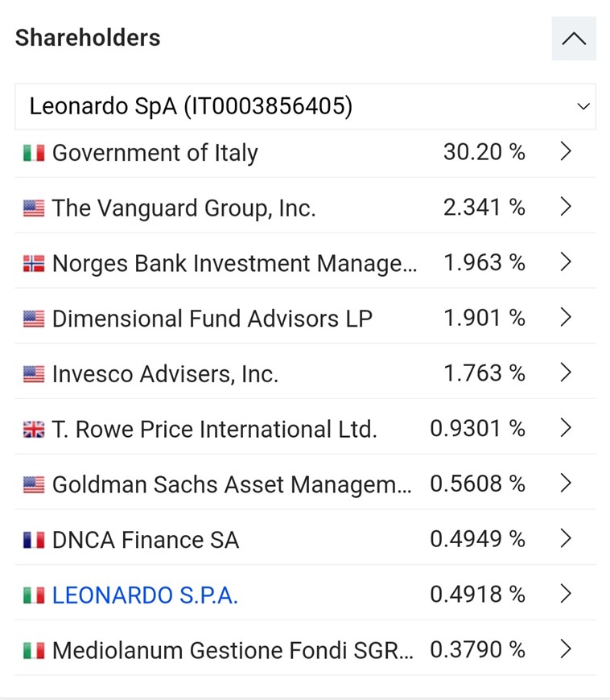Select Norges Bank Investment Management row

[234, 264]
